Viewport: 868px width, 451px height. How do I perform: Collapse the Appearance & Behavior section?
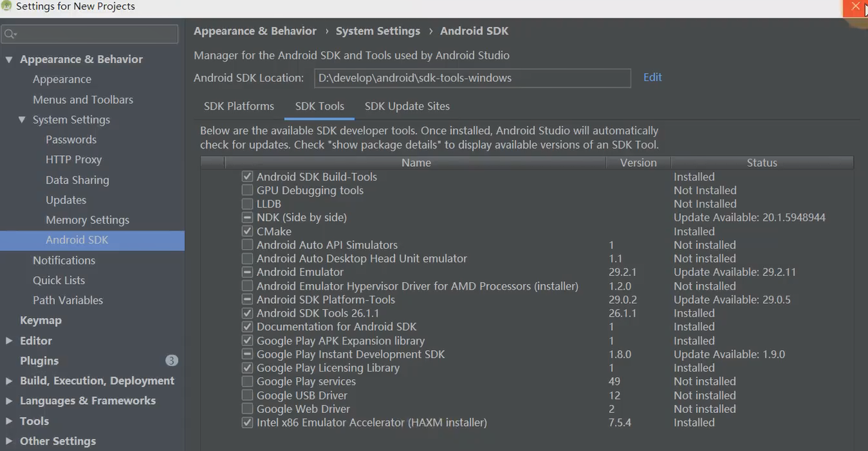click(9, 60)
